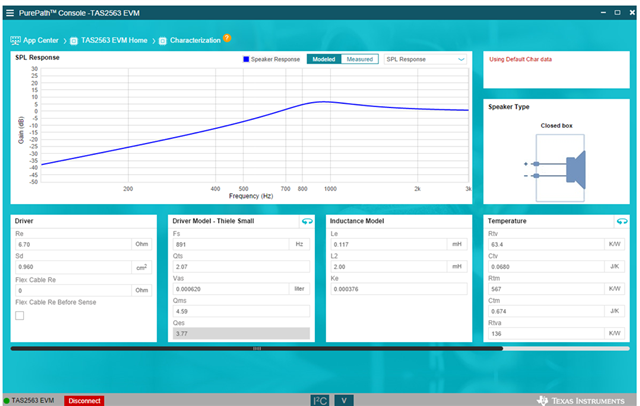This screenshot has height=406, width=640.
Task: Click the Texas Instruments logo
Action: [x=581, y=401]
